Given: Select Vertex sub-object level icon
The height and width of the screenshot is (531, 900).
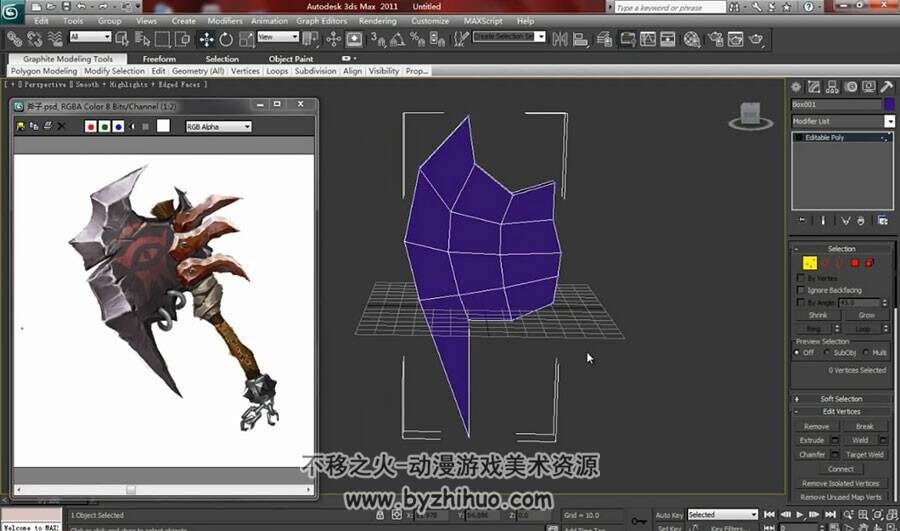Looking at the screenshot, I should tap(809, 263).
